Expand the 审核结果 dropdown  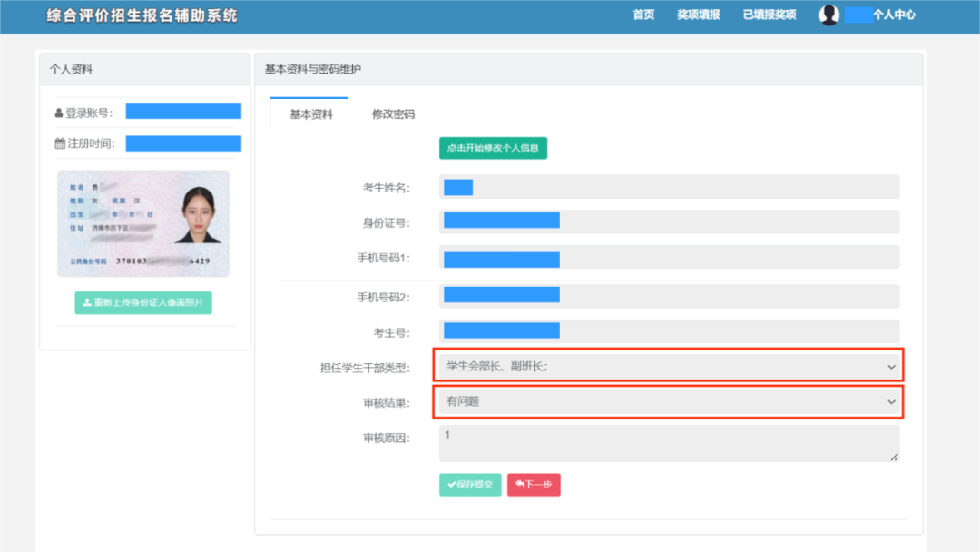click(669, 401)
